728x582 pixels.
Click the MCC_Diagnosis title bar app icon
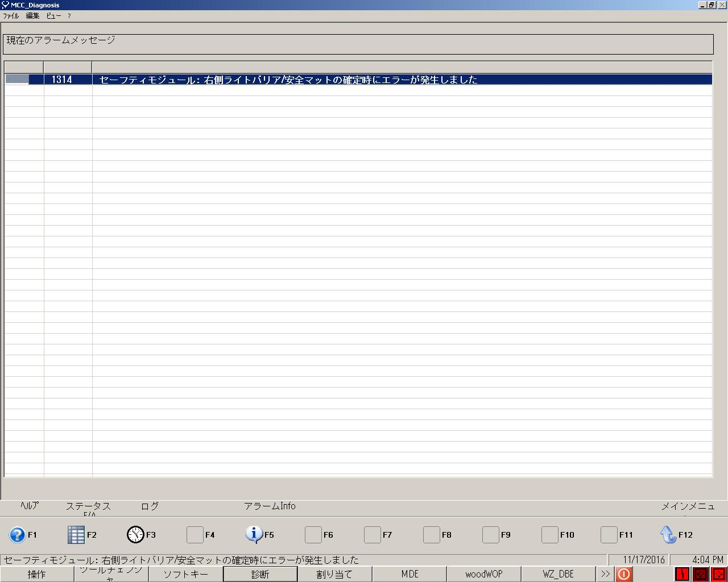click(x=5, y=5)
